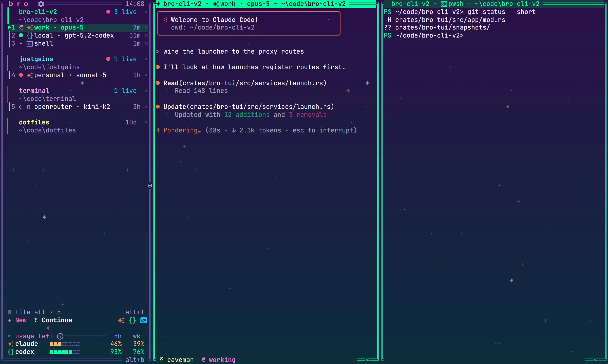Click the sidebar resize handle arrow icon
608x364 pixels.
[150, 186]
